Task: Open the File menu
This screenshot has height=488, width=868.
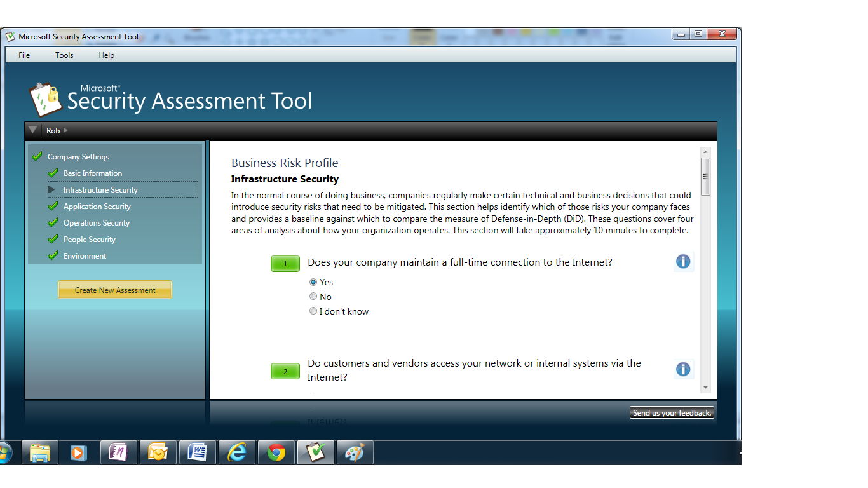Action: pyautogui.click(x=24, y=55)
